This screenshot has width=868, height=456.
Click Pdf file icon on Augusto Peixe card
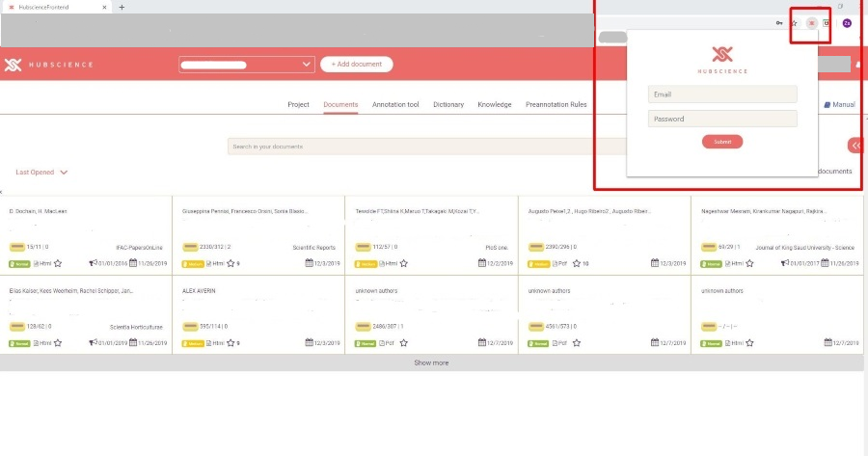pyautogui.click(x=556, y=264)
